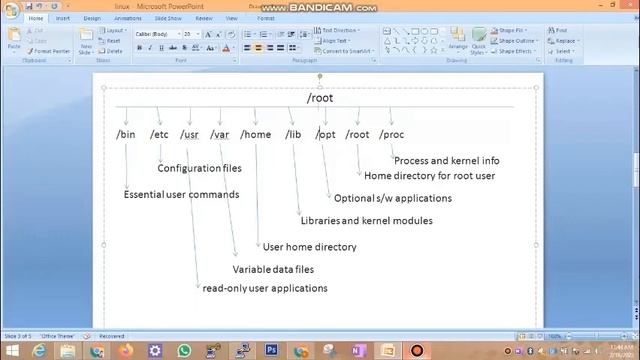Screen dimensions: 640x360
Task: Toggle center text alignment
Action: click(258, 48)
